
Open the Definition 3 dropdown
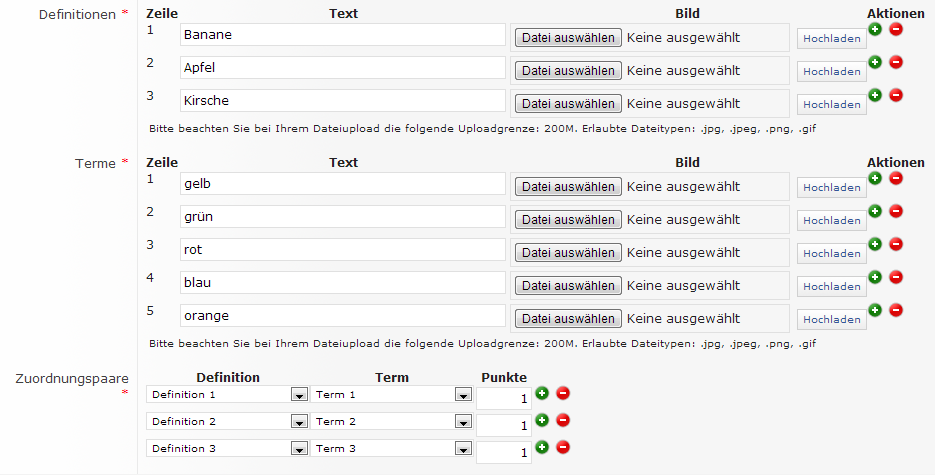tap(298, 449)
